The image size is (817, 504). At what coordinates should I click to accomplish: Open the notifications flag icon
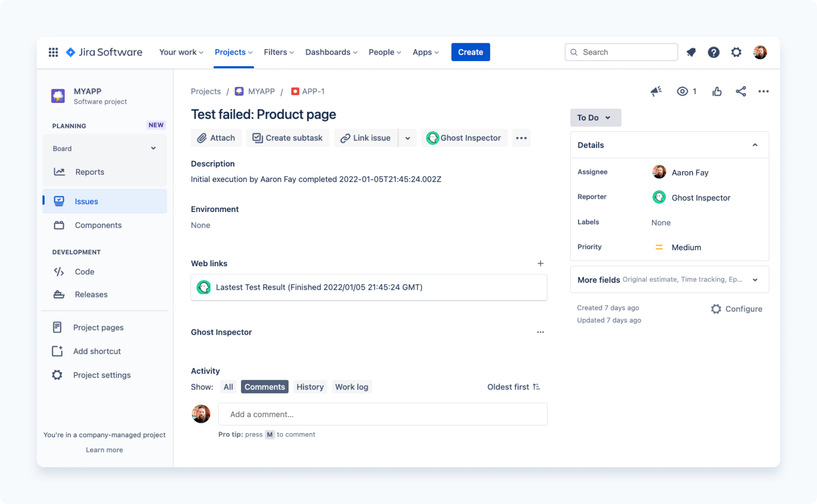click(x=691, y=52)
